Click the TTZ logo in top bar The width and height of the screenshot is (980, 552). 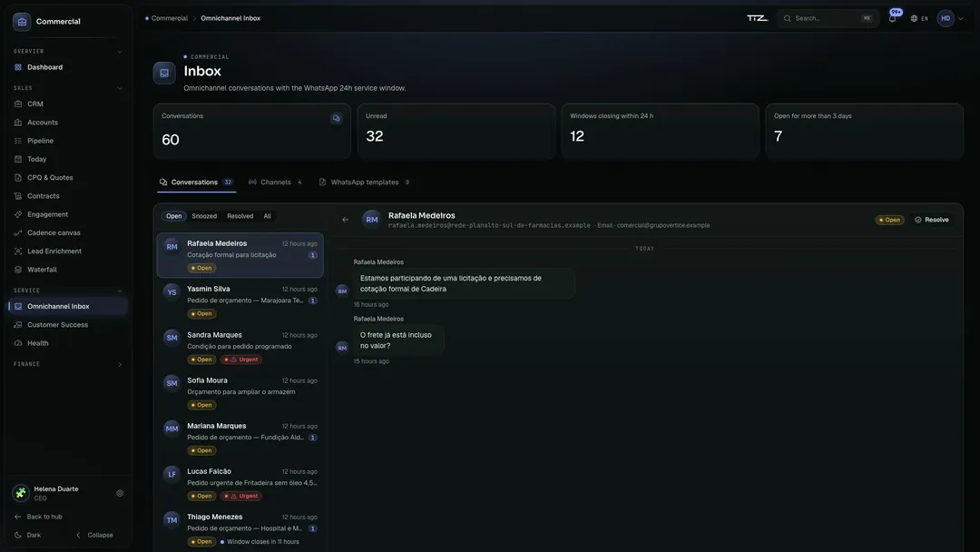pyautogui.click(x=758, y=18)
